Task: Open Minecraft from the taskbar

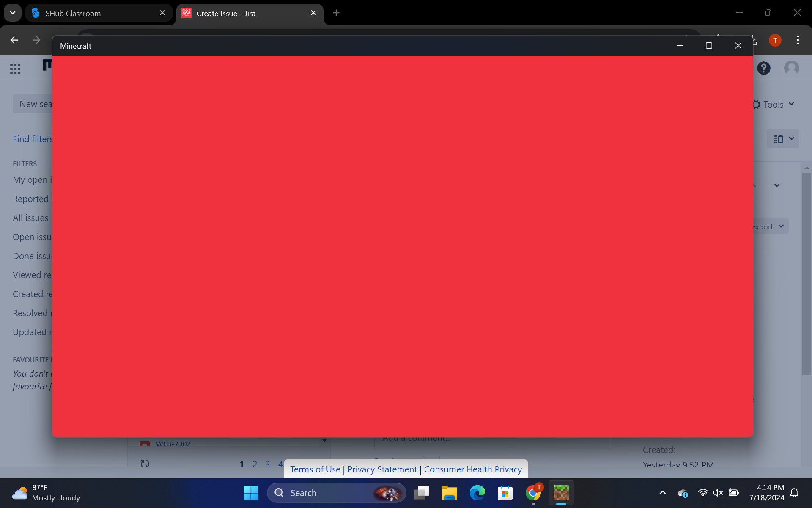Action: (x=561, y=493)
